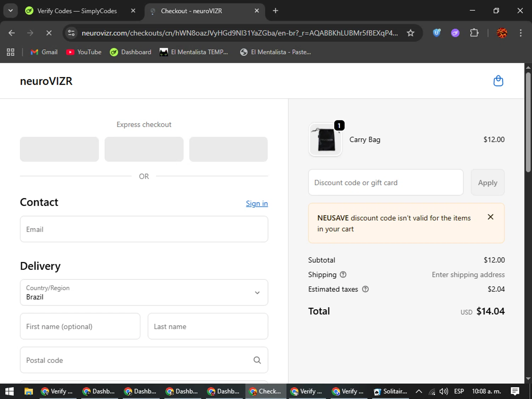Switch to the Checkout - neuroVIZR tab
The image size is (532, 399).
(204, 11)
